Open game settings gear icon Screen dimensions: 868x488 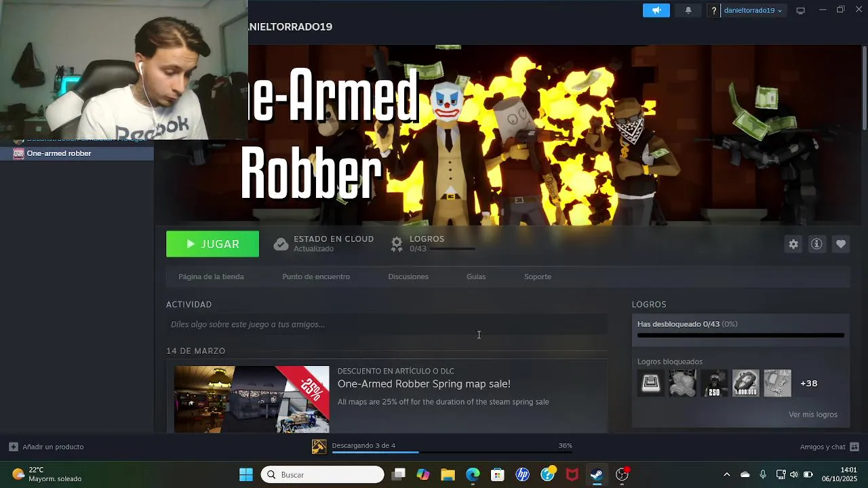(793, 244)
